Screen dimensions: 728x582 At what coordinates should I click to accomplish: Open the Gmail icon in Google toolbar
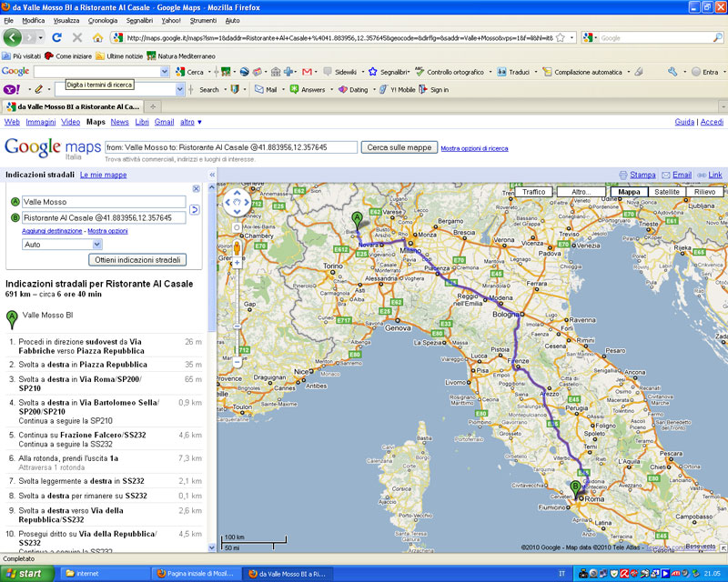(x=307, y=72)
